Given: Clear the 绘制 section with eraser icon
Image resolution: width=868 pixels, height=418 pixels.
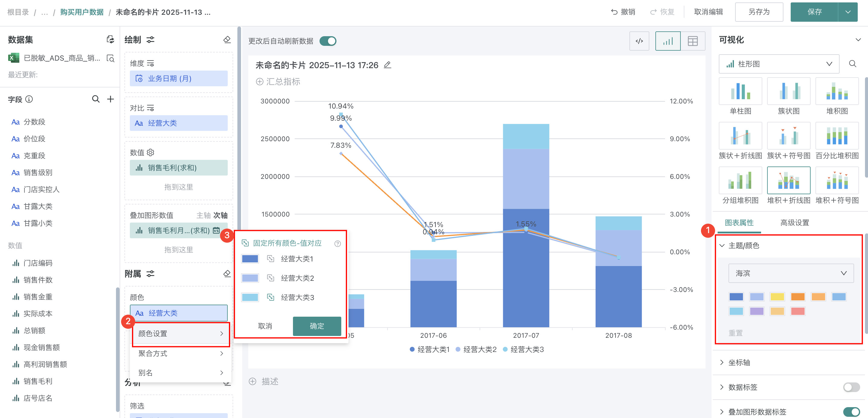Looking at the screenshot, I should (x=227, y=40).
